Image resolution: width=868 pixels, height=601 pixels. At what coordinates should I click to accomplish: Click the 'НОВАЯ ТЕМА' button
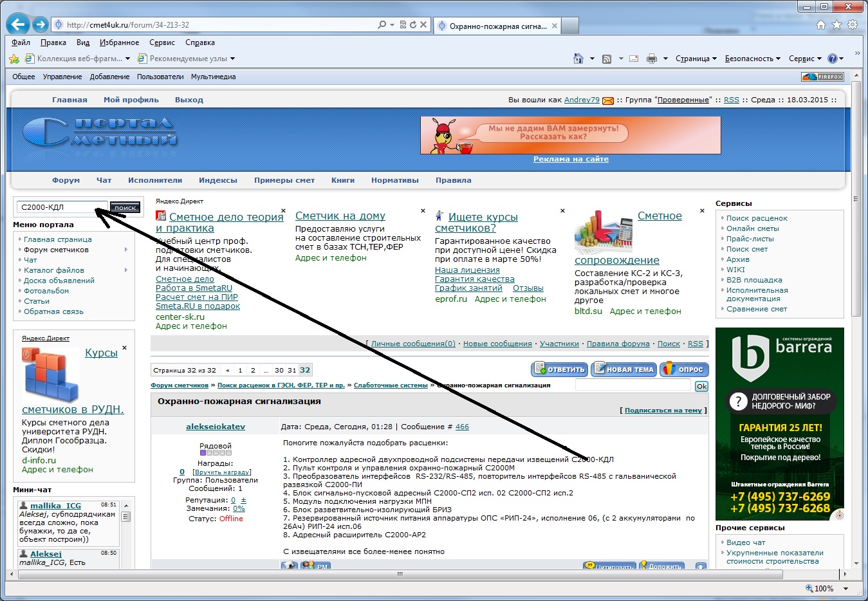(623, 369)
